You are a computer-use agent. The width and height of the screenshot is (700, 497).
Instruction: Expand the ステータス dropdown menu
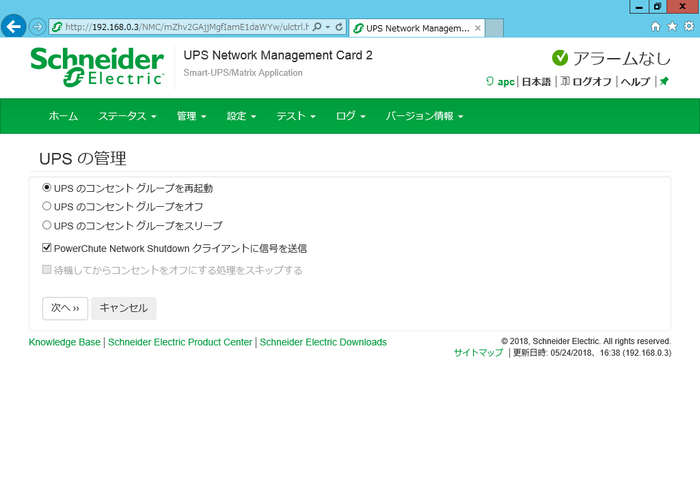click(x=127, y=116)
